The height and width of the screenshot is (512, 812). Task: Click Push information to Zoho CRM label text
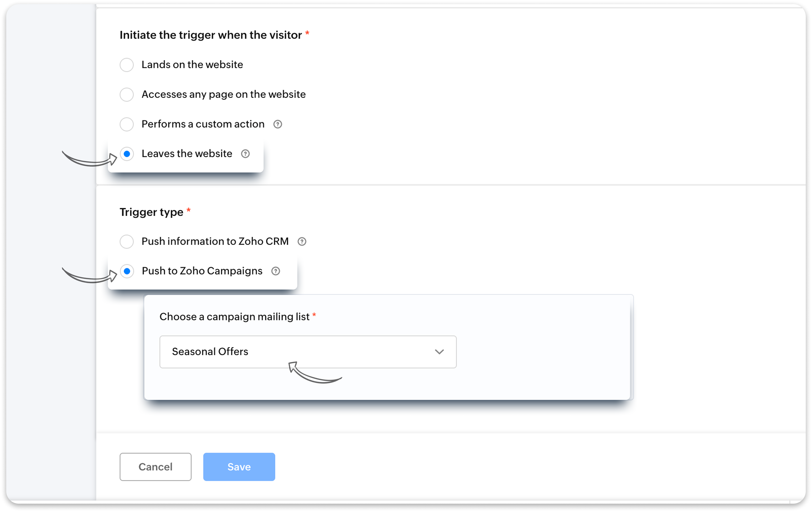[215, 241]
